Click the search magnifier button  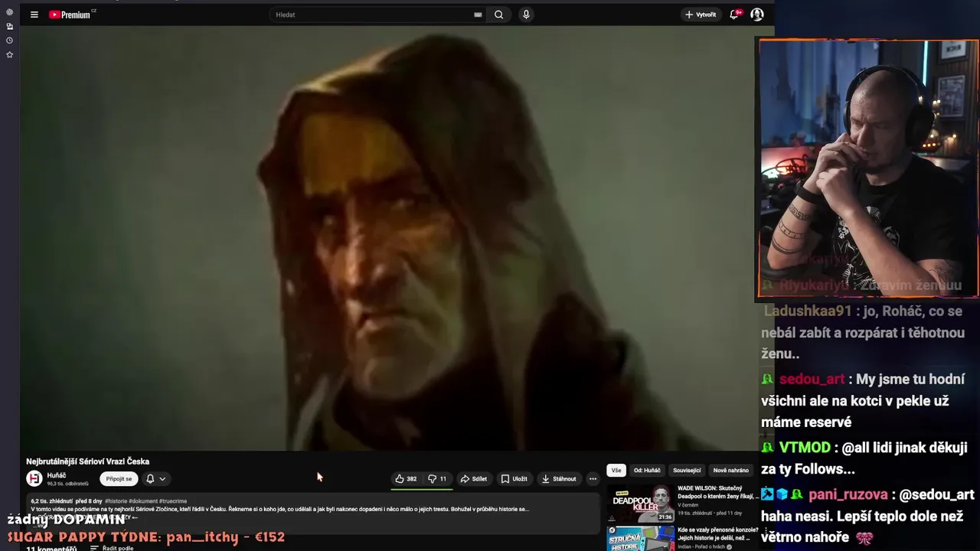coord(498,15)
